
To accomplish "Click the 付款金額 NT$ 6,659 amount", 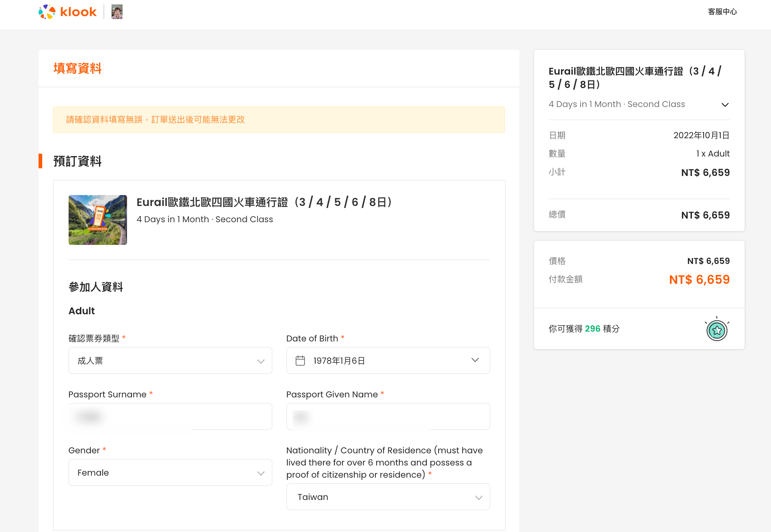I will click(699, 279).
